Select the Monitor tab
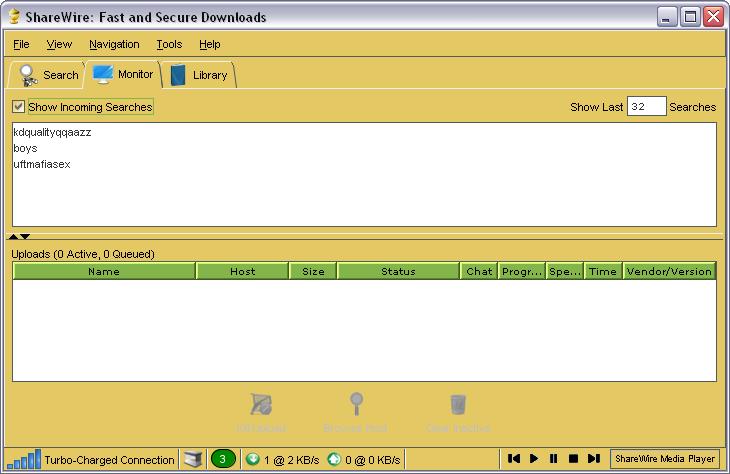Image resolution: width=730 pixels, height=474 pixels. 123,74
